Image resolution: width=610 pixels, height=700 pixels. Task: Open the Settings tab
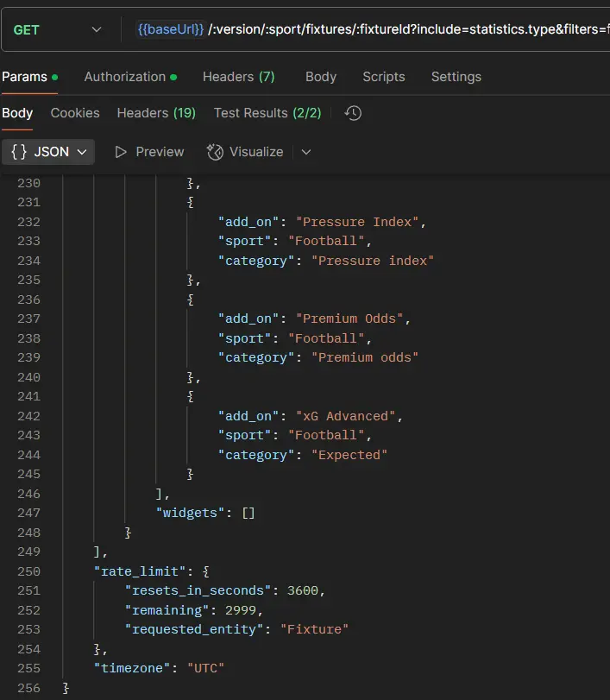click(456, 77)
